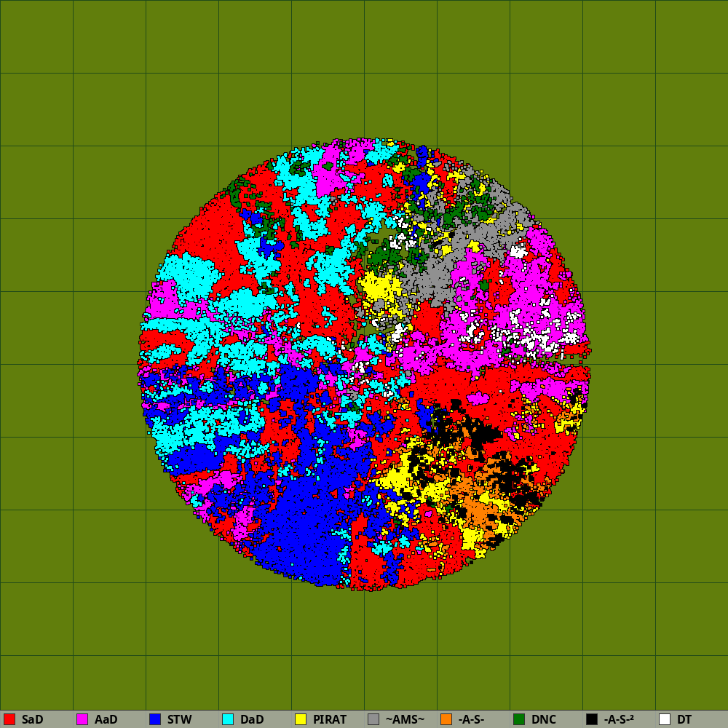Viewport: 728px width, 728px height.
Task: Click the blue STW legend swatch
Action: pos(155,719)
